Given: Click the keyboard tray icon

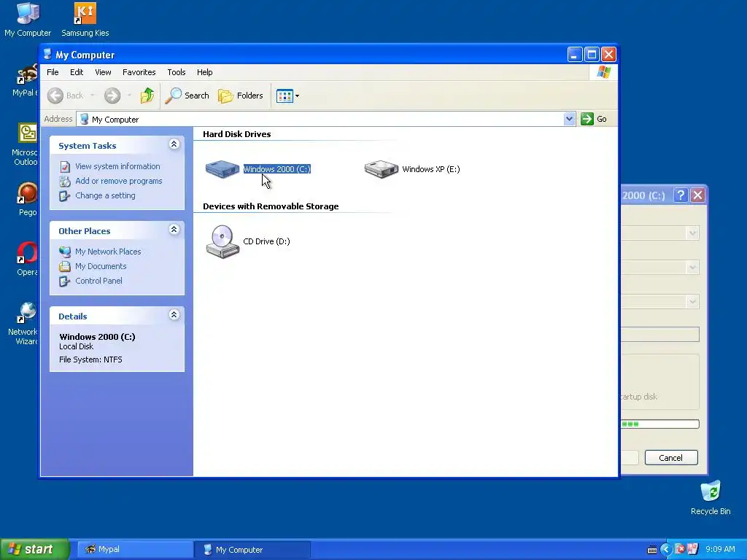Looking at the screenshot, I should click(652, 550).
